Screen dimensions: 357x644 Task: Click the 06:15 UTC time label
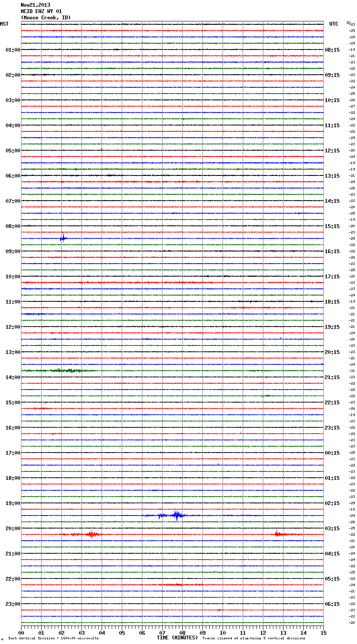pyautogui.click(x=332, y=604)
